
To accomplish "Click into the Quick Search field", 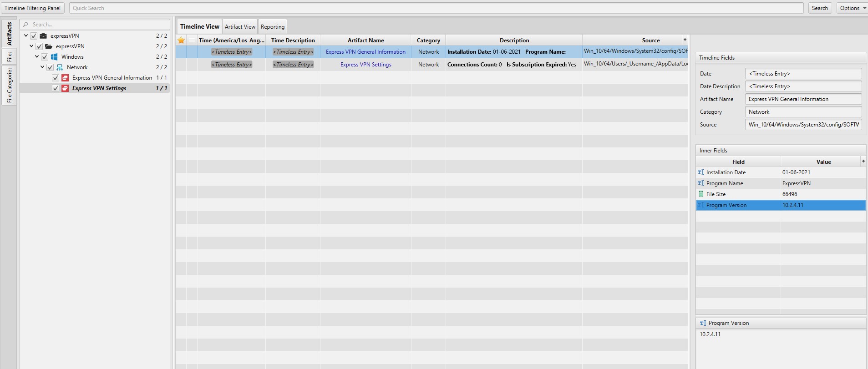I will [x=436, y=8].
